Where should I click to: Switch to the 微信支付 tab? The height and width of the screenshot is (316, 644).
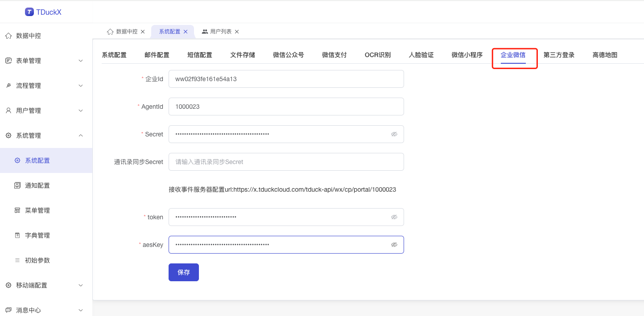[x=334, y=54]
